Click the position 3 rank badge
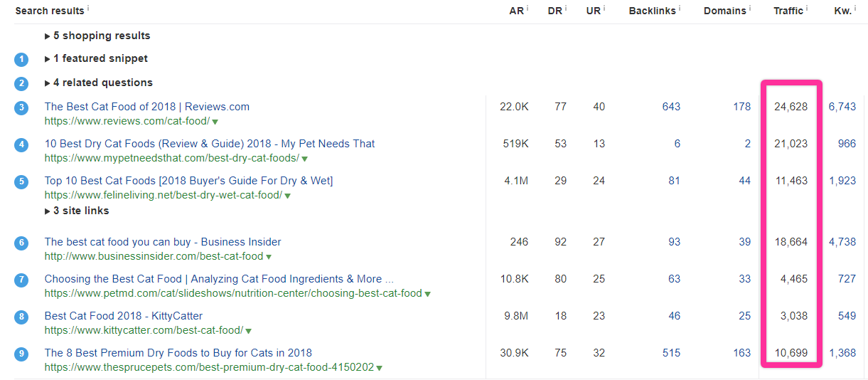This screenshot has width=868, height=380. tap(21, 107)
